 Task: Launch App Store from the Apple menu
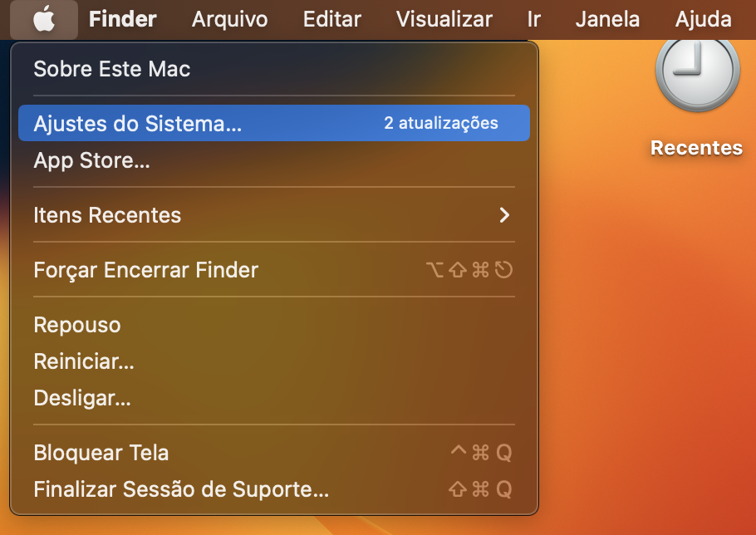[x=91, y=160]
